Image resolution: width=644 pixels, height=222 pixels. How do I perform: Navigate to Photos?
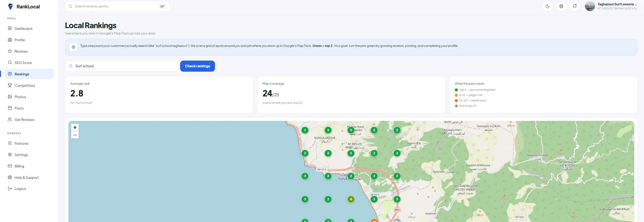click(29, 97)
